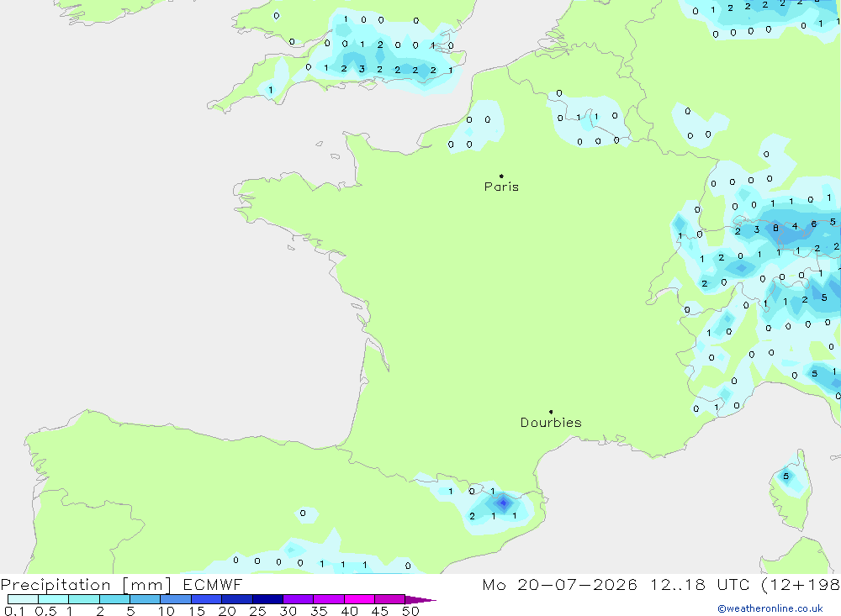The height and width of the screenshot is (616, 841).
Task: Click the legend tick label '25'
Action: click(257, 611)
